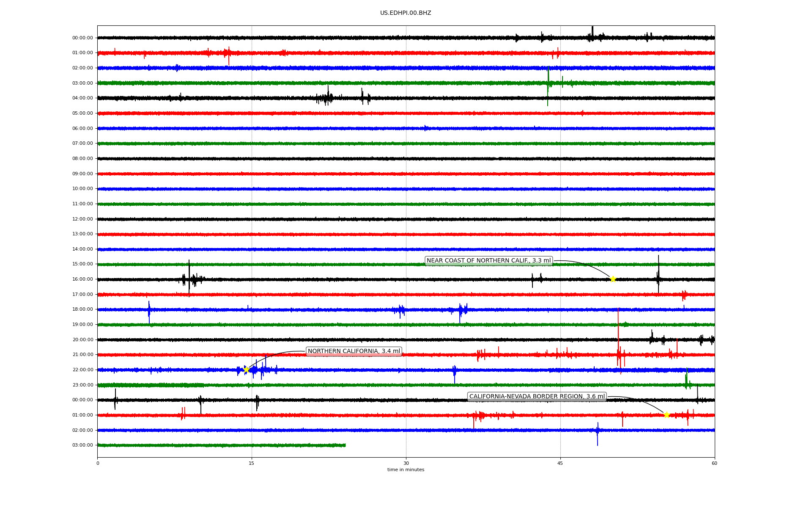Click the tall black spike on 16:00:00 trace near minute 9
Image resolution: width=812 pixels, height=508 pixels.
[x=189, y=278]
